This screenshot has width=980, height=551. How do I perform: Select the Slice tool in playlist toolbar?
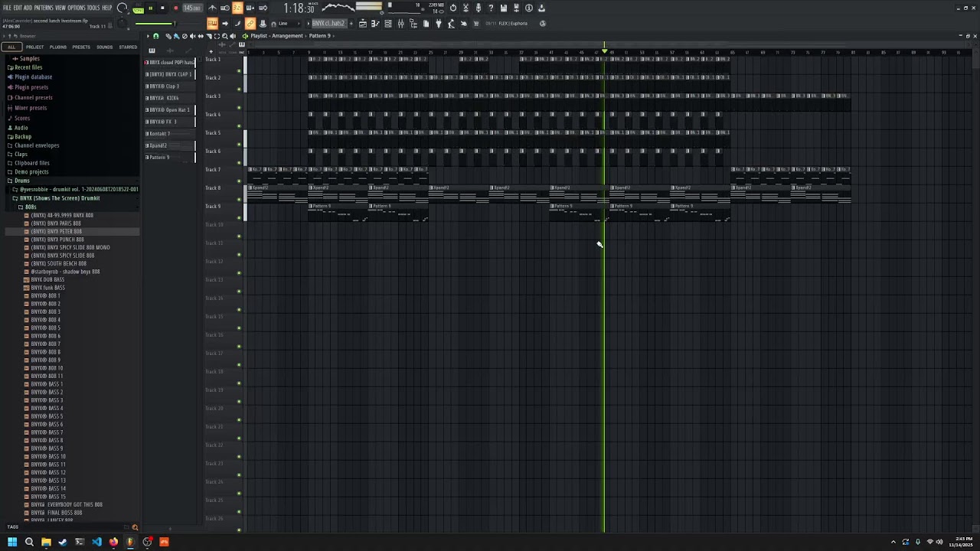[209, 36]
